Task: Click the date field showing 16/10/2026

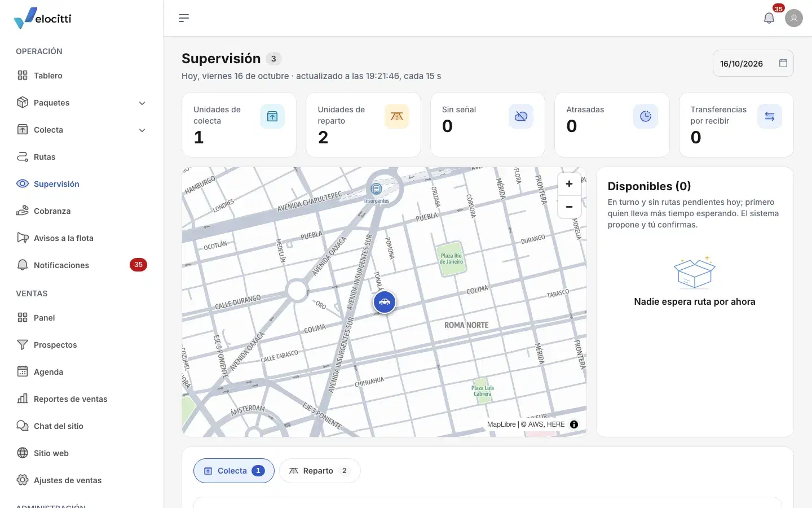Action: pos(753,63)
